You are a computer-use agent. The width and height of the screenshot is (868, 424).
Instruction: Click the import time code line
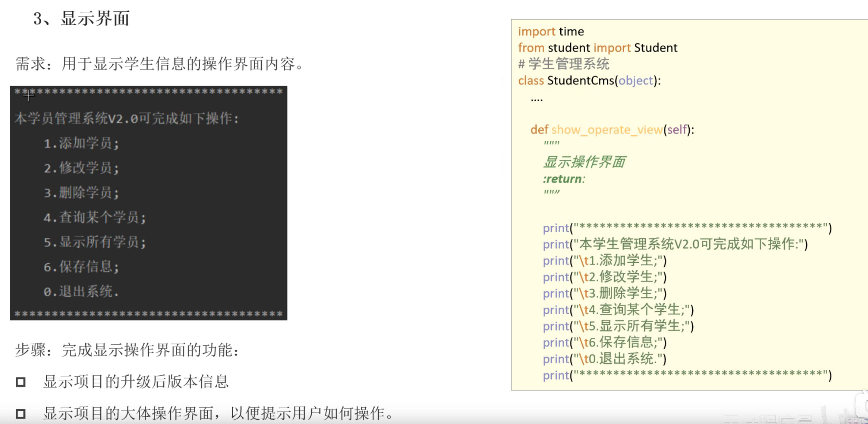click(551, 31)
